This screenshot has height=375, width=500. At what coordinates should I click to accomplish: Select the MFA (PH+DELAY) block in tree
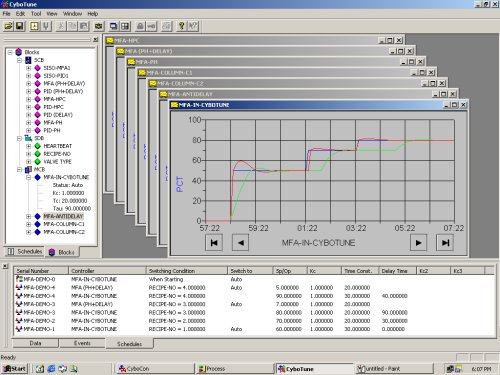[64, 83]
